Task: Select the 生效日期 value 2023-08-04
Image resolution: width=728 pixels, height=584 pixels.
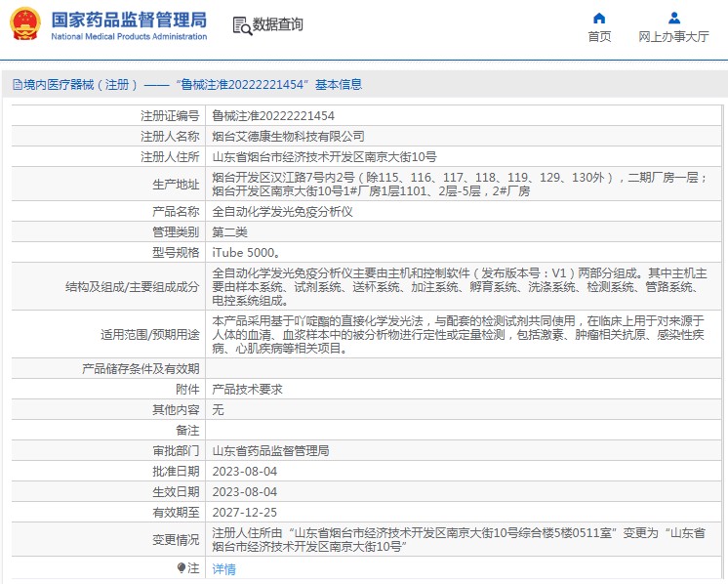Action: [245, 491]
